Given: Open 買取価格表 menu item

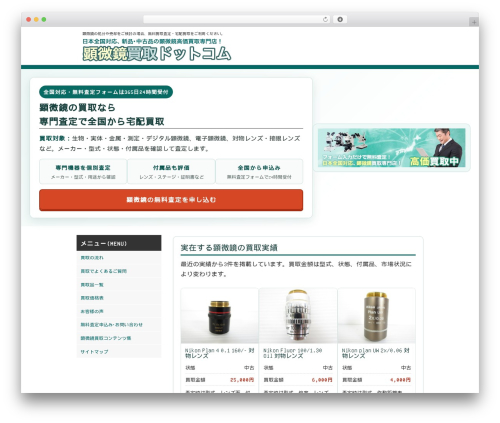Looking at the screenshot, I should tap(92, 298).
